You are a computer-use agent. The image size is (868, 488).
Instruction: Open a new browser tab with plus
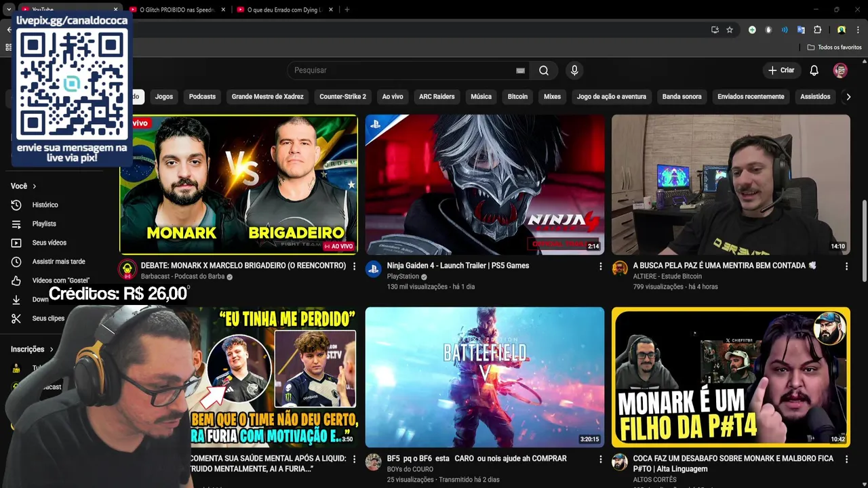(x=347, y=9)
